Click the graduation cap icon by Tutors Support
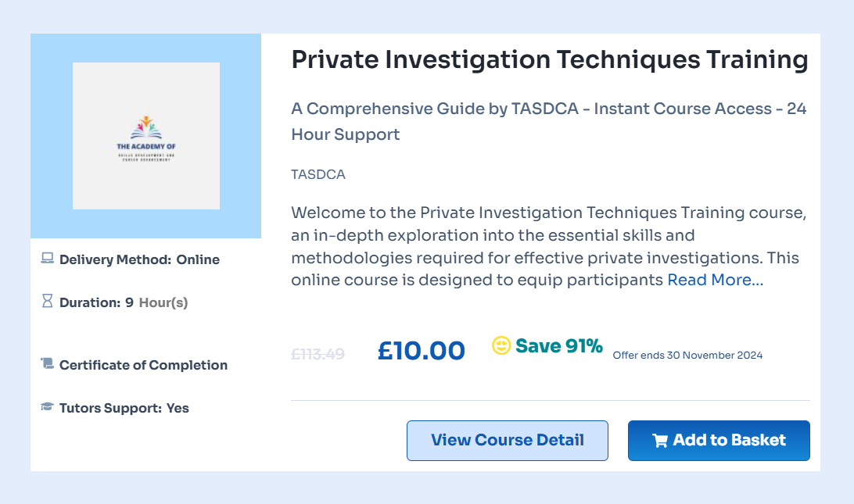Screen dimensions: 854x504 (x=48, y=406)
